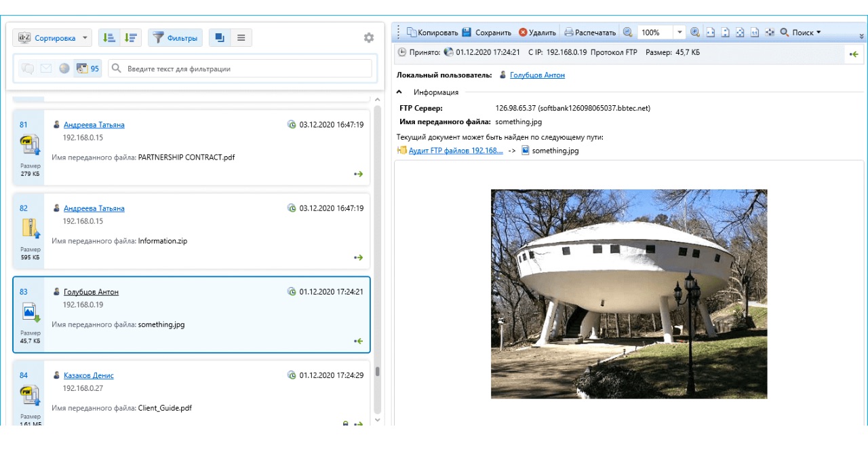868x450 pixels.
Task: Delete record via Удалить button
Action: pos(537,32)
